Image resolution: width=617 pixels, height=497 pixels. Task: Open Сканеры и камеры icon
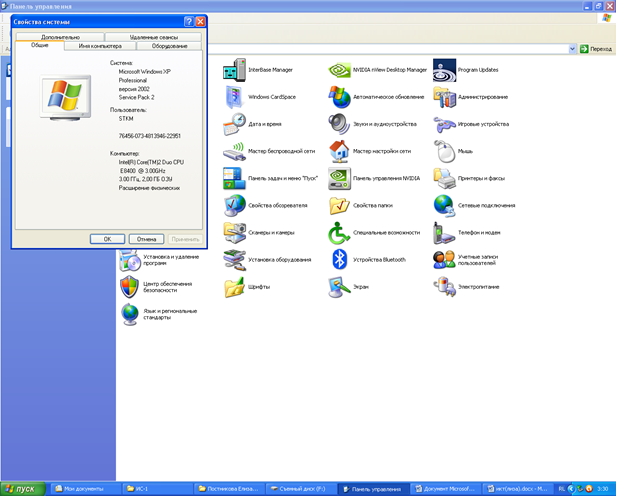click(235, 233)
